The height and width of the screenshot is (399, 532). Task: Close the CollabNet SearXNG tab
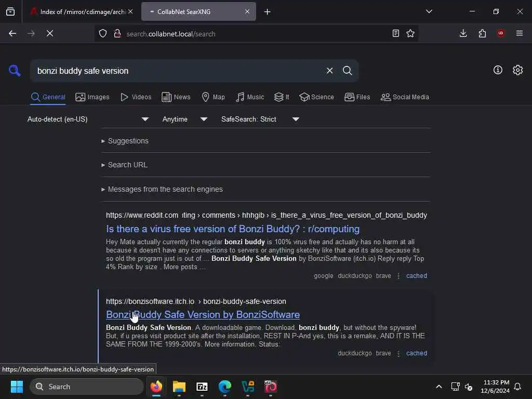pos(247,11)
